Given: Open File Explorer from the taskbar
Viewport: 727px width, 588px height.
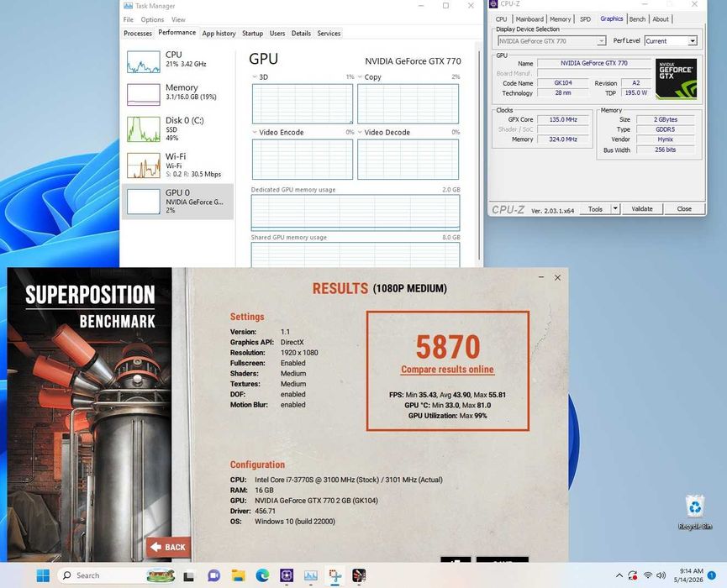Looking at the screenshot, I should click(x=239, y=576).
